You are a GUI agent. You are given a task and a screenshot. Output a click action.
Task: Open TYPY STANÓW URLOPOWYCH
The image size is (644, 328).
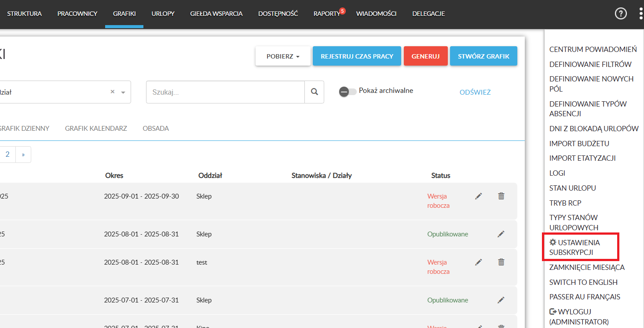[x=574, y=222]
